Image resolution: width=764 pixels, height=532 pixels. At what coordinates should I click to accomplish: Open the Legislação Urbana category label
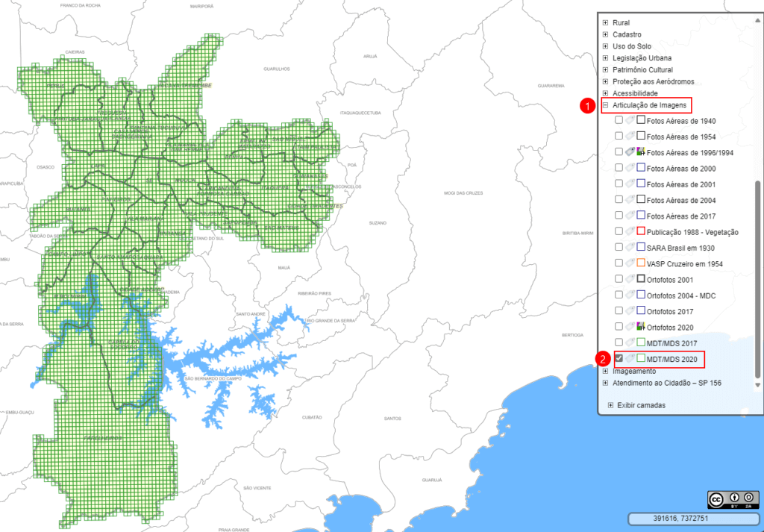pos(642,58)
